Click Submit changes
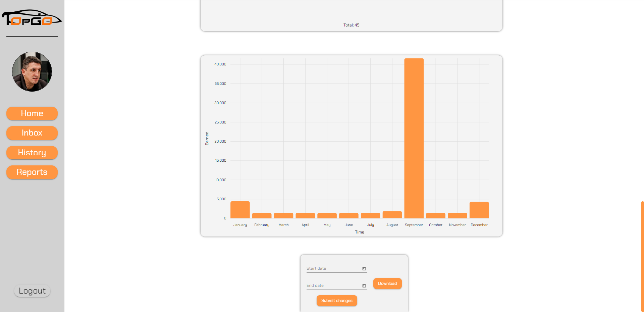This screenshot has height=312, width=644. (336, 301)
